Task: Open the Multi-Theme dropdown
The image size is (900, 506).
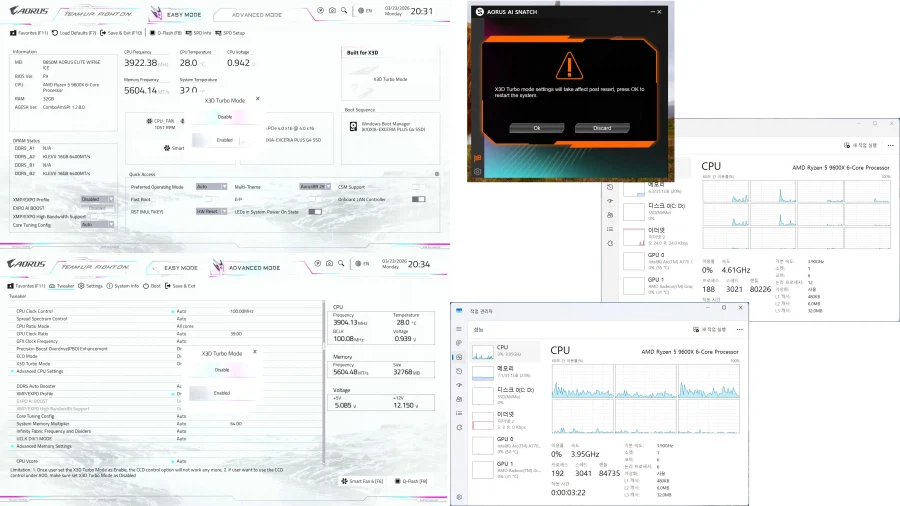Action: point(315,186)
